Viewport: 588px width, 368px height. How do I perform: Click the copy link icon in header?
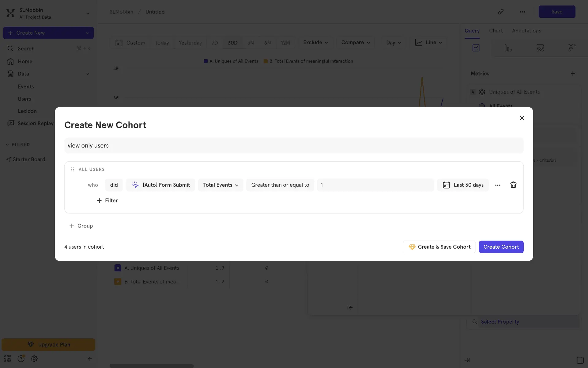(501, 12)
